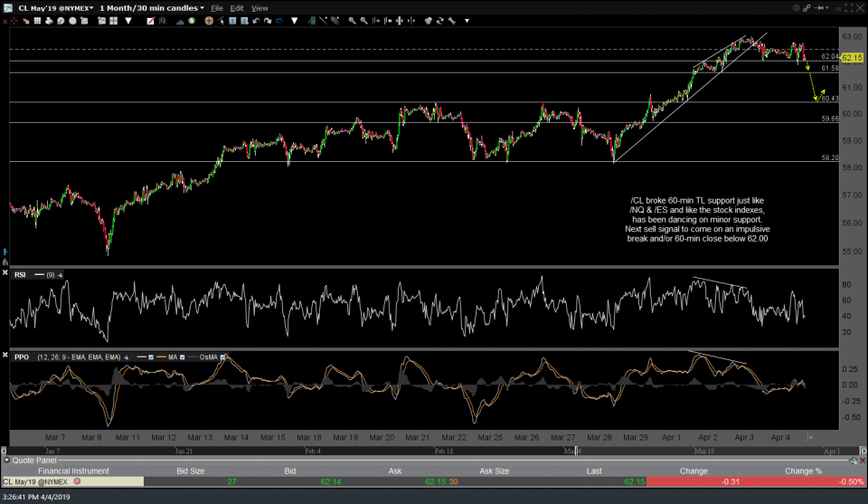Screen dimensions: 868x504
Task: Remove the PPO study panel
Action: coord(5,355)
